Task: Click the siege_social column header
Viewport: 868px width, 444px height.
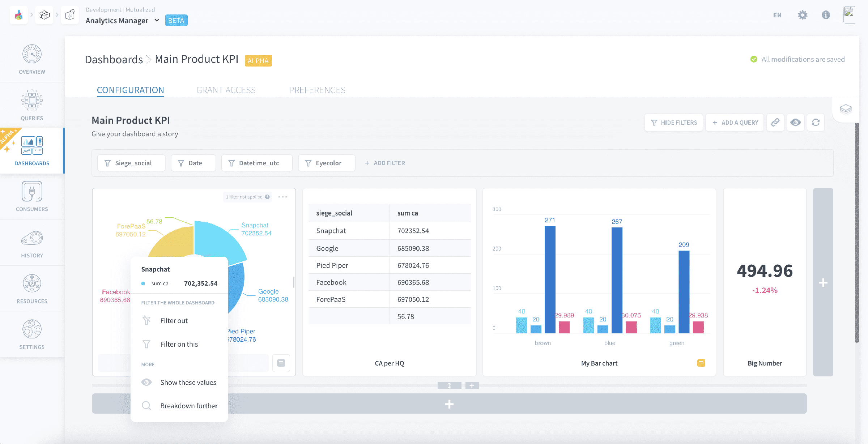Action: tap(349, 213)
